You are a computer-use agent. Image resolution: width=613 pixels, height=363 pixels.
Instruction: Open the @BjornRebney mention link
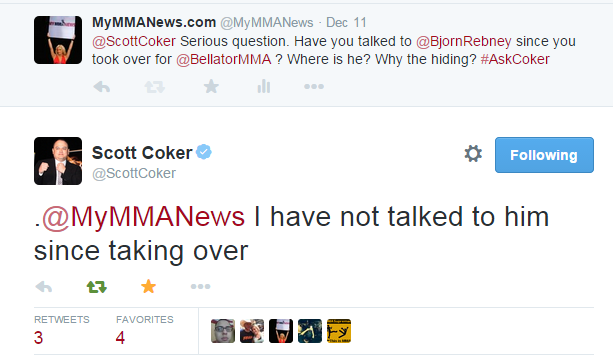pyautogui.click(x=464, y=41)
